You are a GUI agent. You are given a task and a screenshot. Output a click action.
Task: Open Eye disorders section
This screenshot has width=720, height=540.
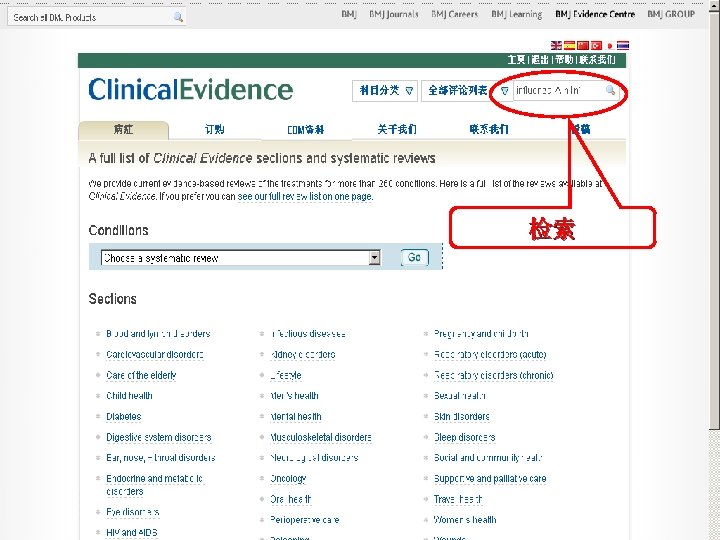(x=133, y=512)
